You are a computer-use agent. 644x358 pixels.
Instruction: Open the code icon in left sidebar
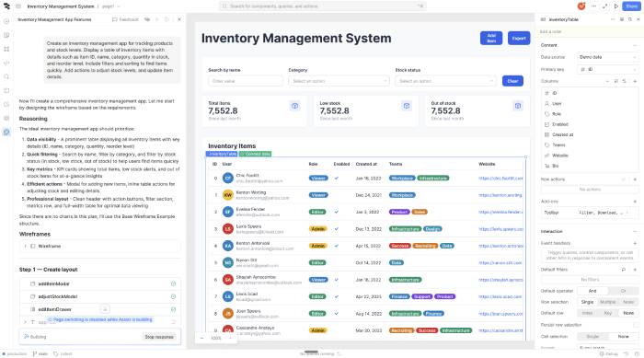click(6, 63)
